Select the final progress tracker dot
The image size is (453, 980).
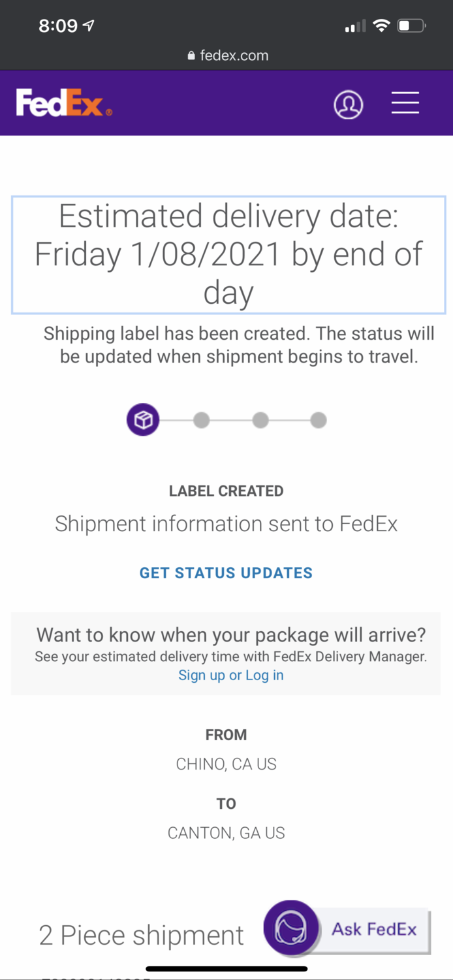(319, 420)
